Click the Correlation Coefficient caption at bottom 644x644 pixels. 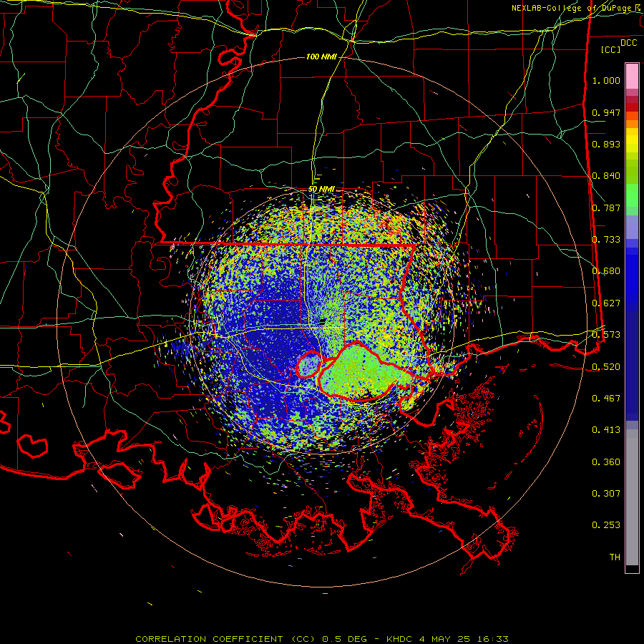tap(321, 639)
